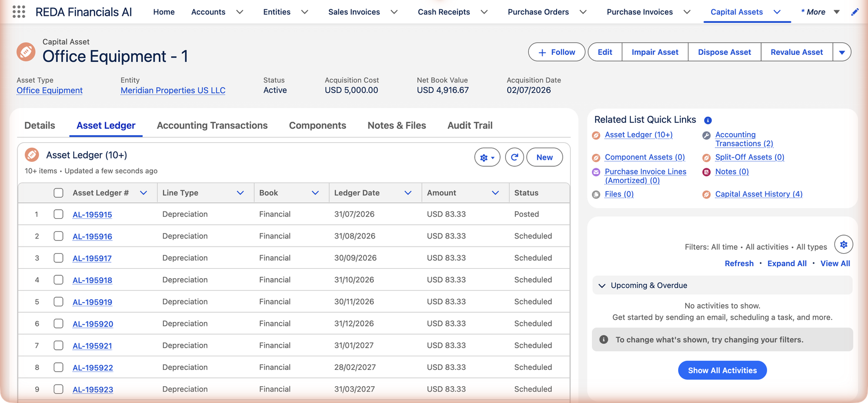Open the Audit Trail tab

click(470, 125)
